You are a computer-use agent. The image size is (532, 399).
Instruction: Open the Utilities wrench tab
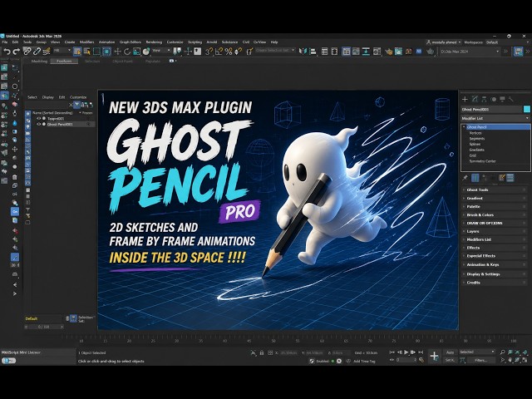coord(511,99)
